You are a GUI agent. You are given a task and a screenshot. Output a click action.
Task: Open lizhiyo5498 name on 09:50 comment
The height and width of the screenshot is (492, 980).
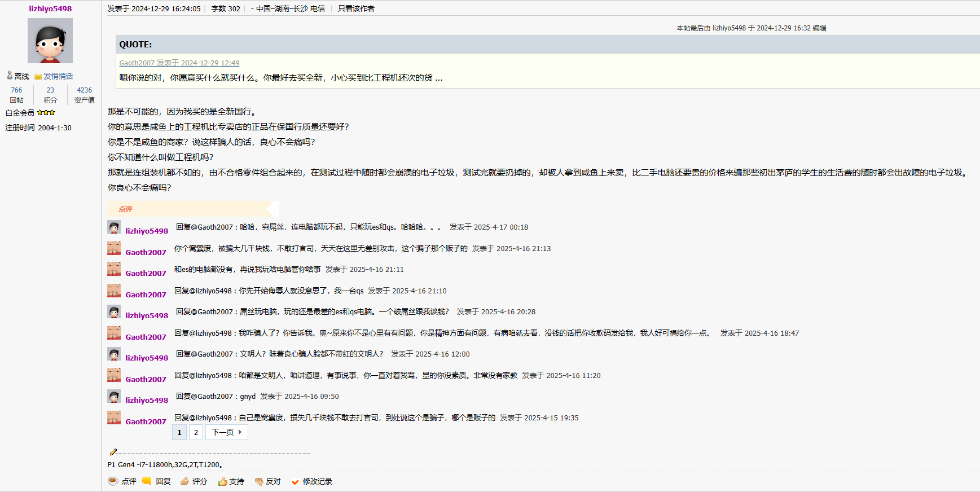147,400
